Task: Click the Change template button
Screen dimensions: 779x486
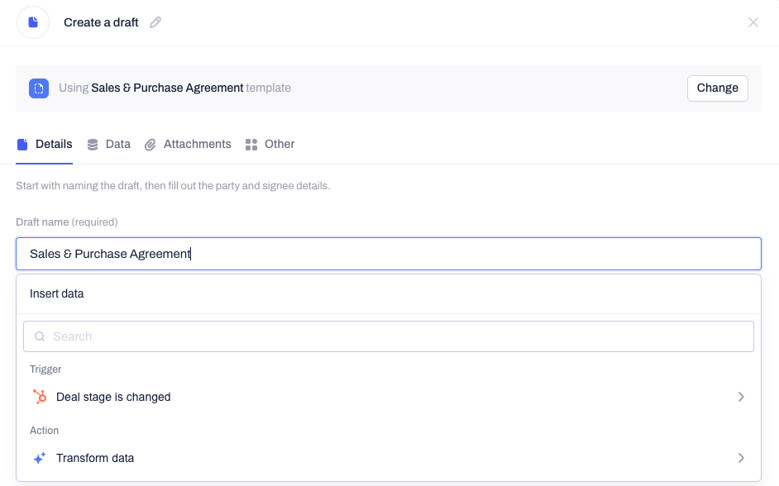Action: pos(717,88)
